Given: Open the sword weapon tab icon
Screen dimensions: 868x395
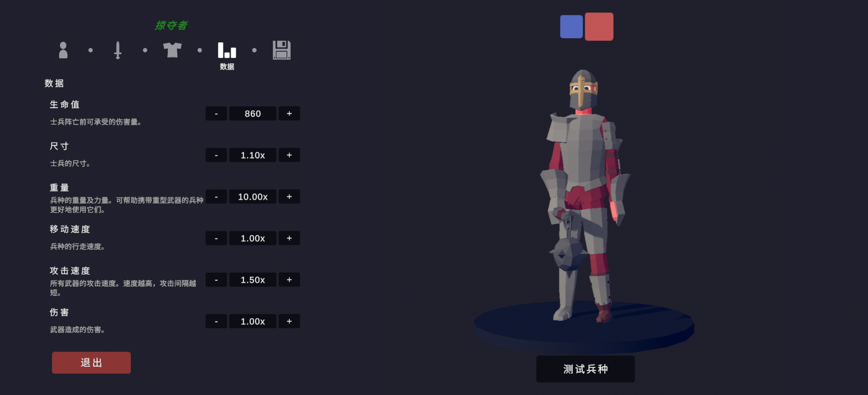Looking at the screenshot, I should (x=118, y=50).
